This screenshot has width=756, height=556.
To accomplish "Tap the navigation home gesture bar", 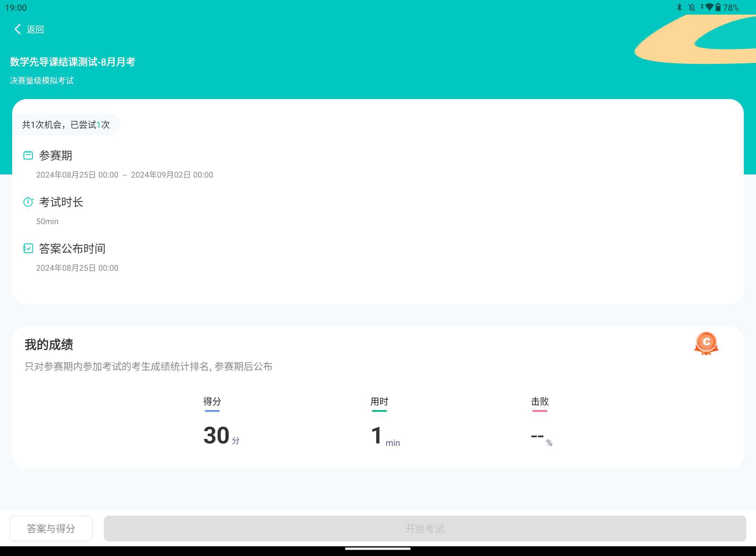I will coord(378,549).
